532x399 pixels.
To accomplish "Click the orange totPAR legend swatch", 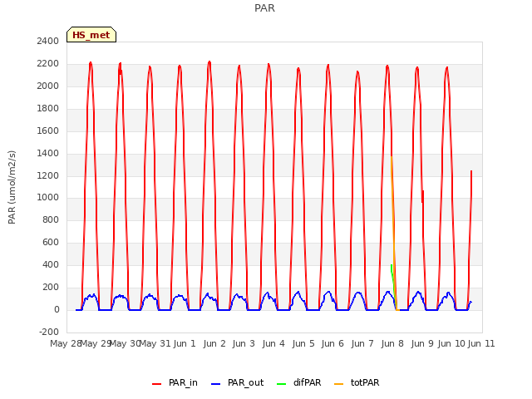I will (x=338, y=384).
